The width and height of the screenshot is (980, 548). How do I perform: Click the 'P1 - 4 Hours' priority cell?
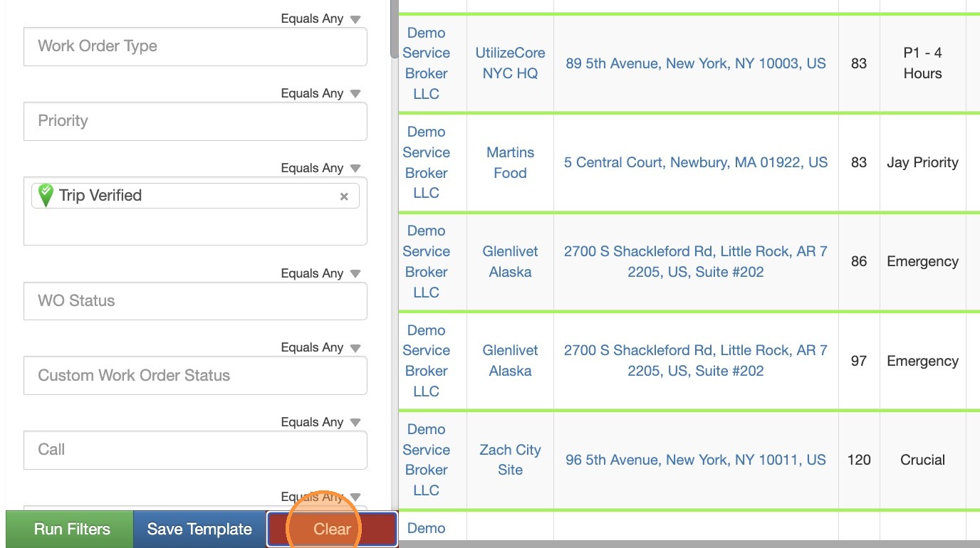pyautogui.click(x=922, y=63)
